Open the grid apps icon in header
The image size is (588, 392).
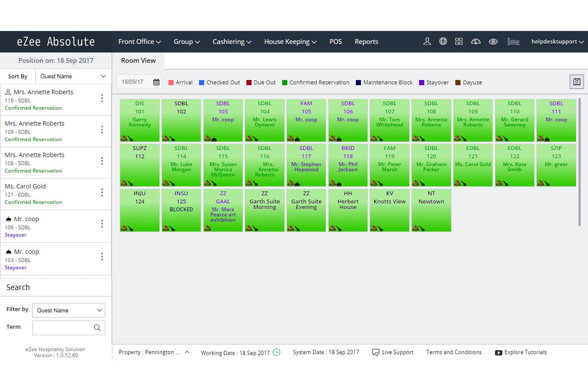459,41
